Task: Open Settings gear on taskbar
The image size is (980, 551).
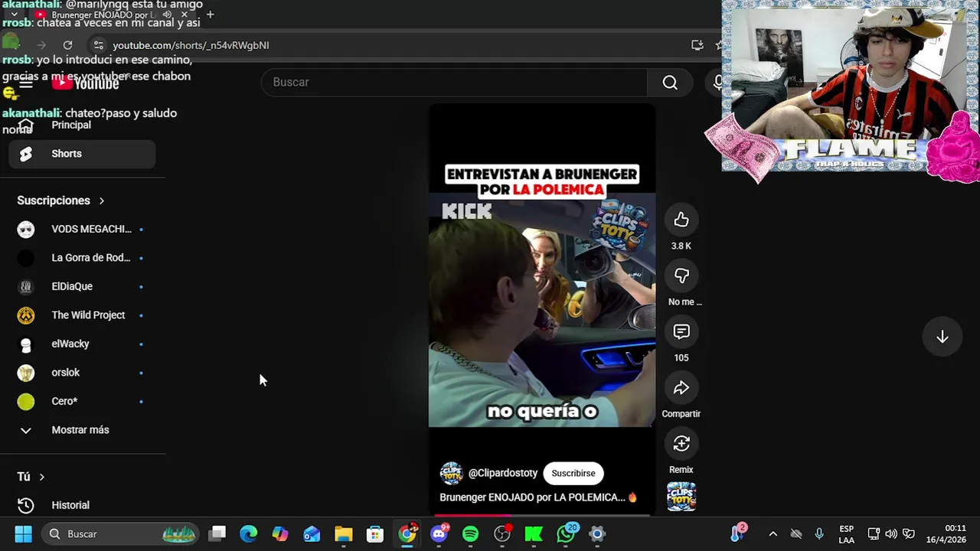Action: [597, 534]
